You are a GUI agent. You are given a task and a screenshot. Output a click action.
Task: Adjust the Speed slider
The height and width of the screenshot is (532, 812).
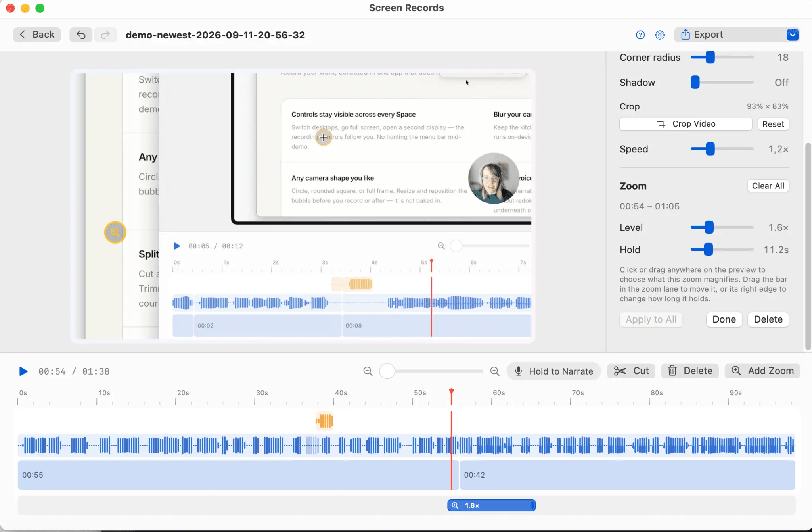point(710,149)
